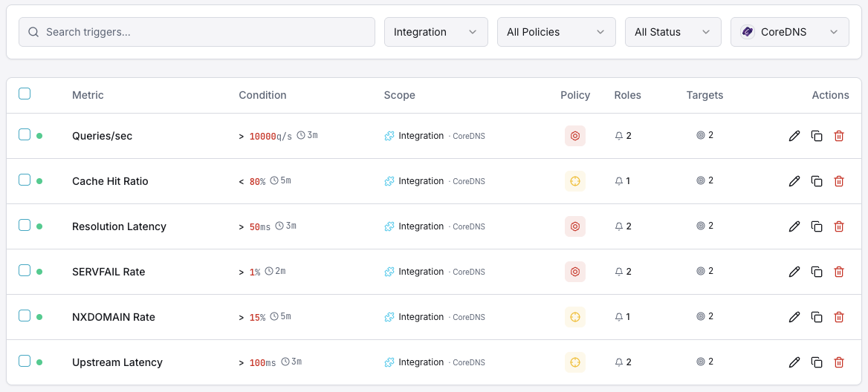This screenshot has height=392, width=868.
Task: Edit the NXDOMAIN Rate trigger
Action: coord(794,317)
